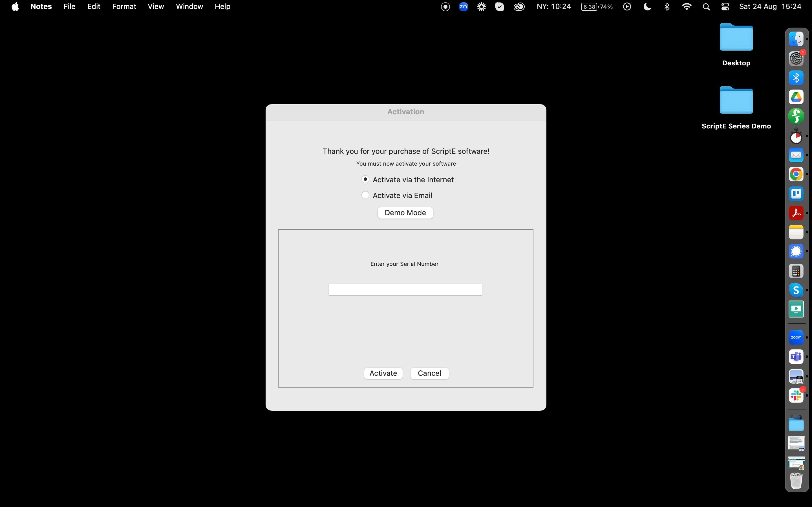Open Control Center in menu bar
812x507 pixels.
tap(725, 6)
